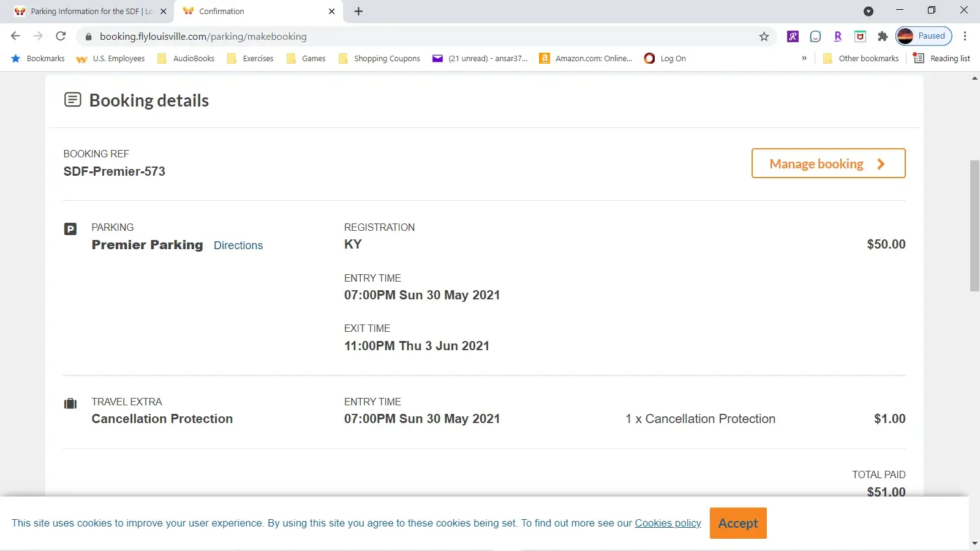Accept the cookies notice
The width and height of the screenshot is (980, 551).
[x=737, y=523]
